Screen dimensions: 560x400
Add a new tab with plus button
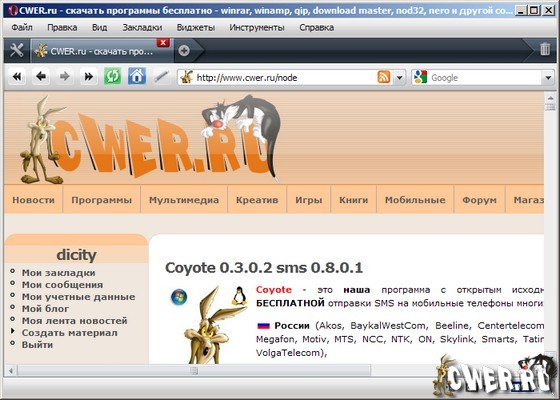(x=184, y=51)
